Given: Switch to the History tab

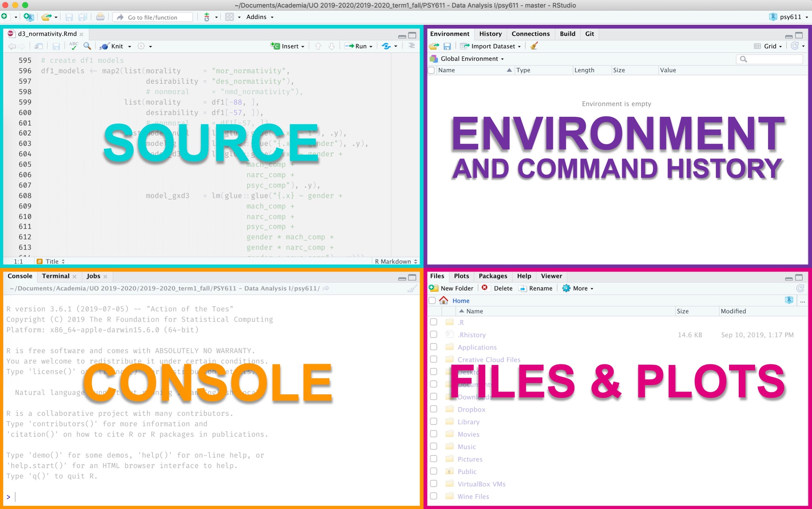Looking at the screenshot, I should point(490,34).
